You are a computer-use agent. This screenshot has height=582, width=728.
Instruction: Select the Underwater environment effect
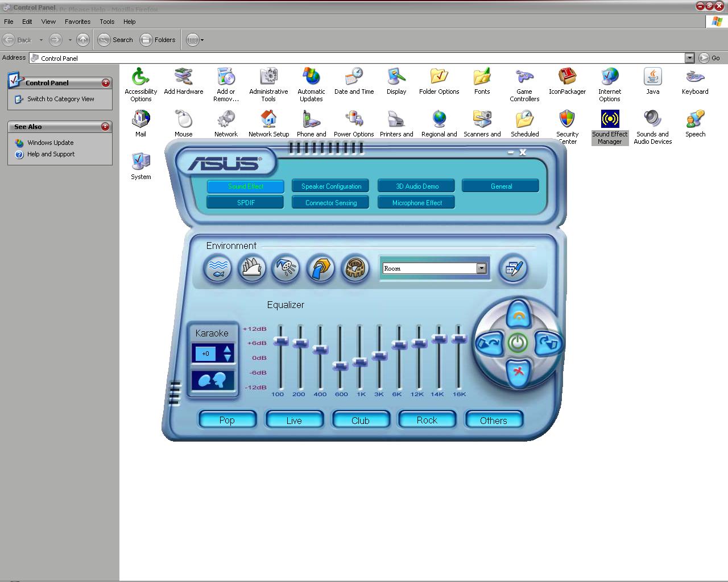pos(218,269)
